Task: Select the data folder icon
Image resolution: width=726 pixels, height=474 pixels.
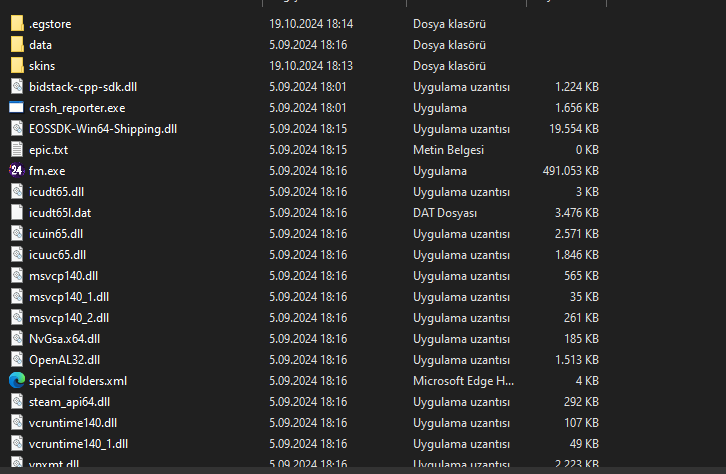Action: pyautogui.click(x=17, y=45)
